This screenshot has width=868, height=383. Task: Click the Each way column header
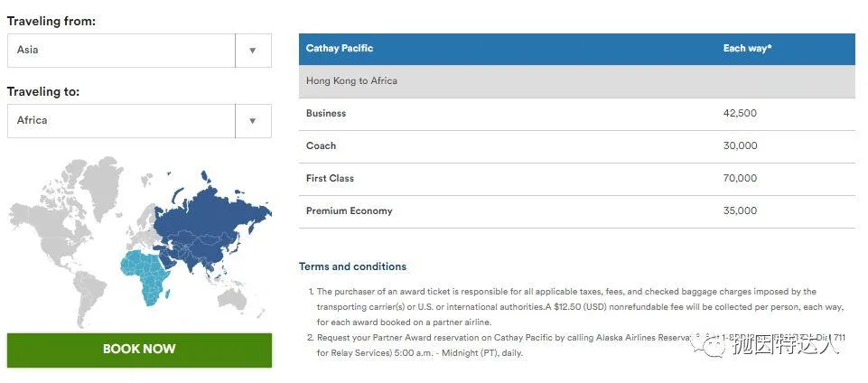pyautogui.click(x=747, y=49)
